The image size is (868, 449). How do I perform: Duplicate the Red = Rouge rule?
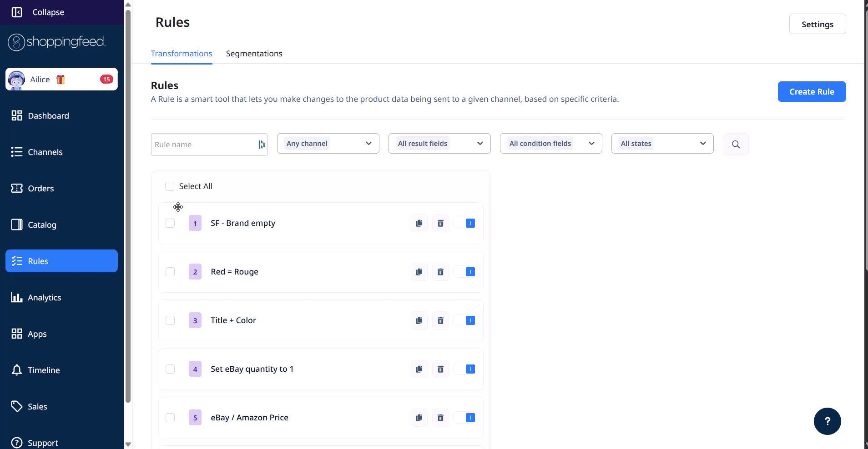pos(419,272)
